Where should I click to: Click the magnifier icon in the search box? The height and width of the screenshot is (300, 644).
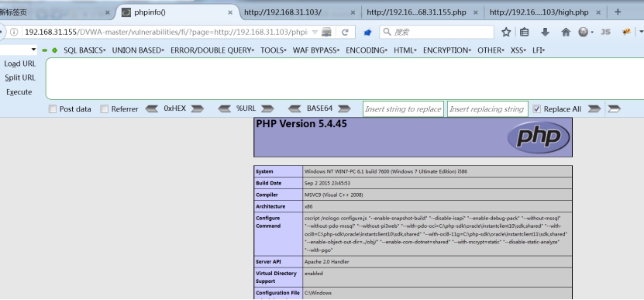387,32
